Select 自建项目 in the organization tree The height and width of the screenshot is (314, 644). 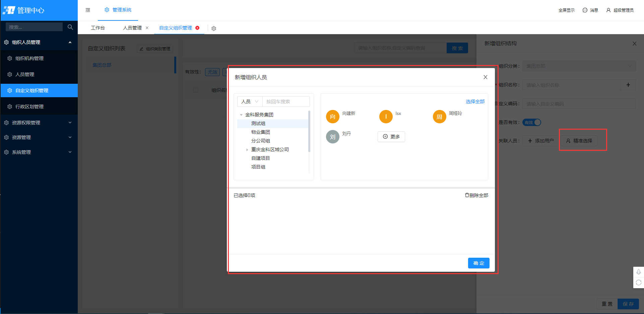coord(261,158)
